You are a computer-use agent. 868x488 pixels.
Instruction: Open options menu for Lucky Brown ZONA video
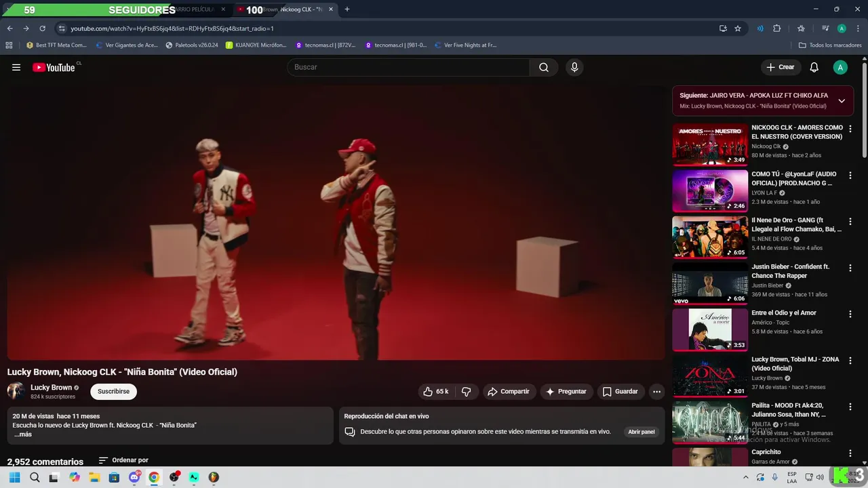click(850, 361)
